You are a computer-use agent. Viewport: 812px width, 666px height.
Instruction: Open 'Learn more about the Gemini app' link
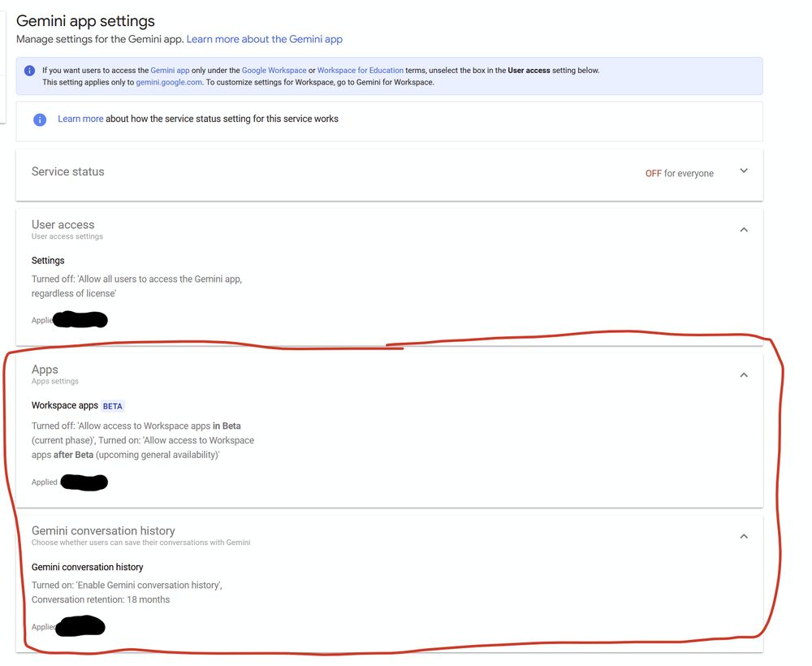point(264,39)
